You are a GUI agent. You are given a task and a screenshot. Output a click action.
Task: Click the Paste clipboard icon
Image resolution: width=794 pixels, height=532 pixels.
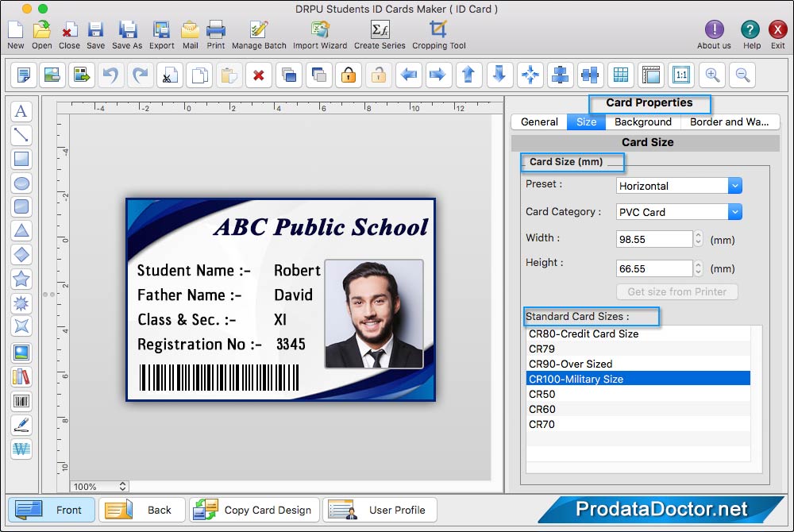(229, 75)
